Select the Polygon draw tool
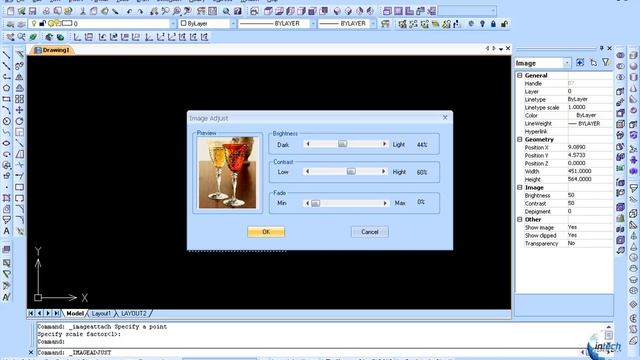The width and height of the screenshot is (640, 360). click(6, 88)
